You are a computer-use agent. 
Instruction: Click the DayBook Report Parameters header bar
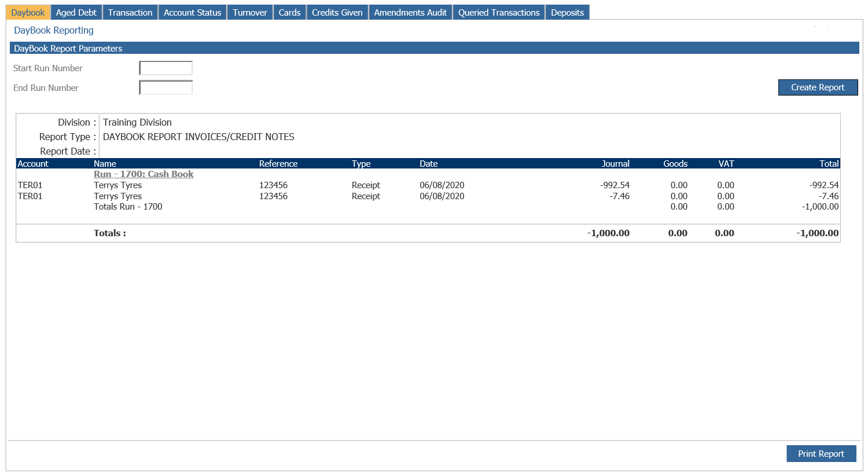pyautogui.click(x=231, y=48)
